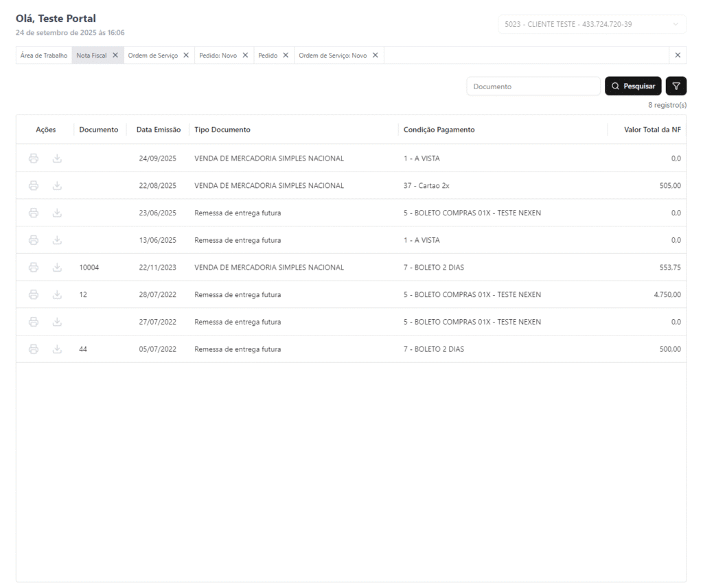
Task: Sort by Valor Total da NF header
Action: pyautogui.click(x=652, y=130)
